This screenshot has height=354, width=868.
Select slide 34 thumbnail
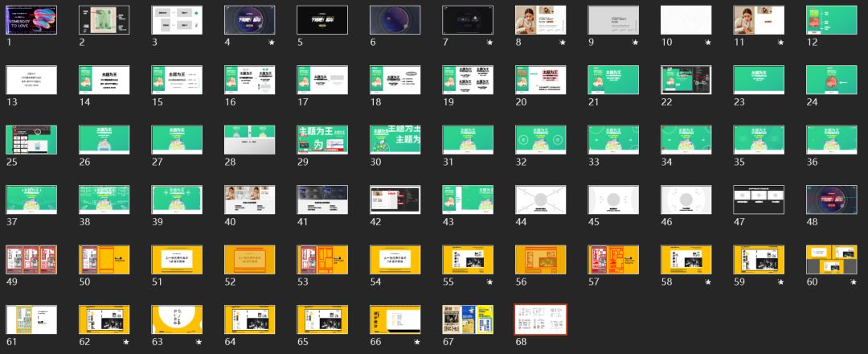click(x=686, y=140)
